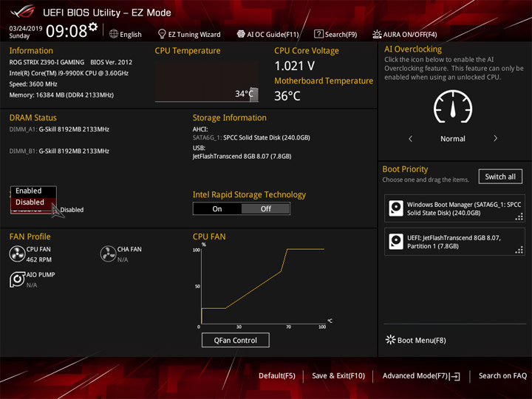Click the Memory 16384 MB info line
The height and width of the screenshot is (399, 532).
coord(61,95)
